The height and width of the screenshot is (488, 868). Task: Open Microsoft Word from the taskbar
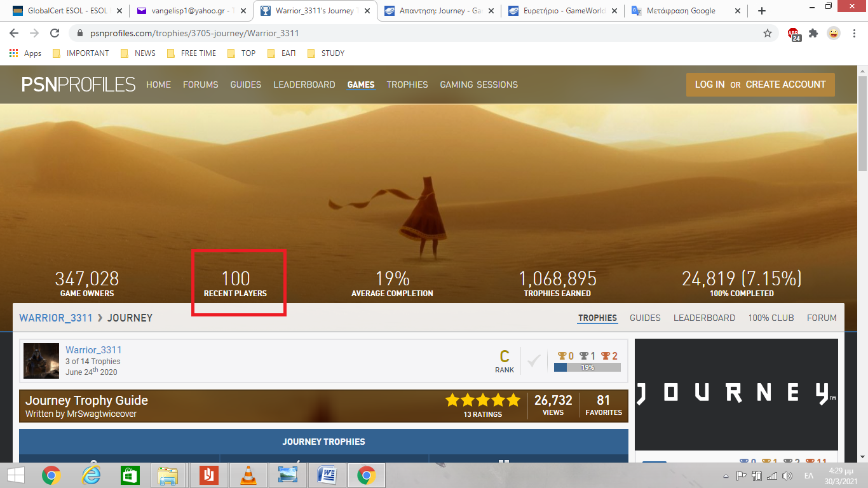tap(327, 475)
